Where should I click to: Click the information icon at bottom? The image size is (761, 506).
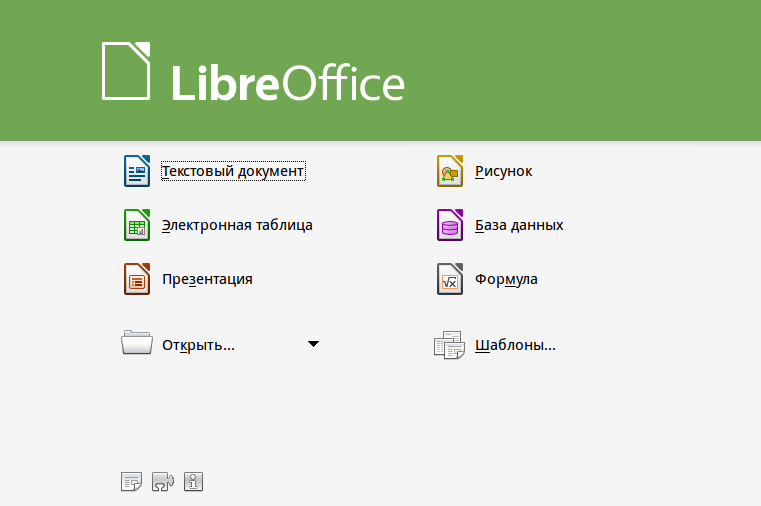pyautogui.click(x=193, y=482)
